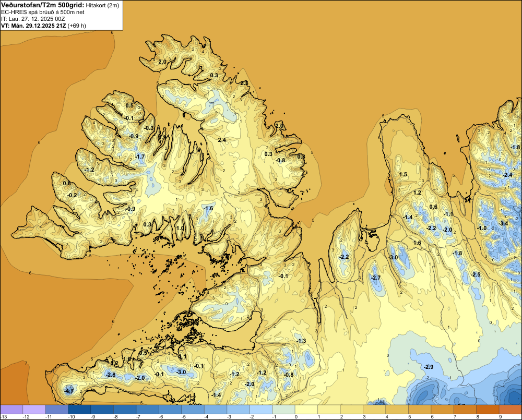Select legend swatch between 0 and 1
Viewport: 522px width, 420px height.
pos(306,409)
